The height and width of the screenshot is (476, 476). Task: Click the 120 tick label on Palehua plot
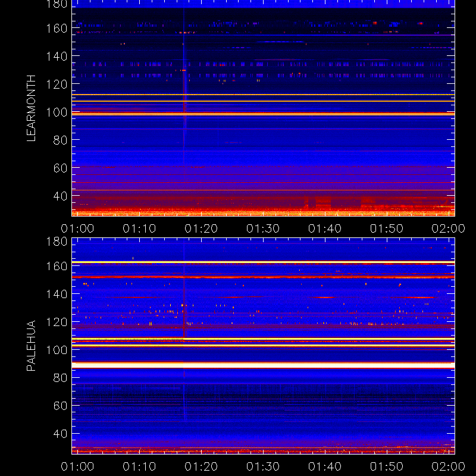click(57, 322)
